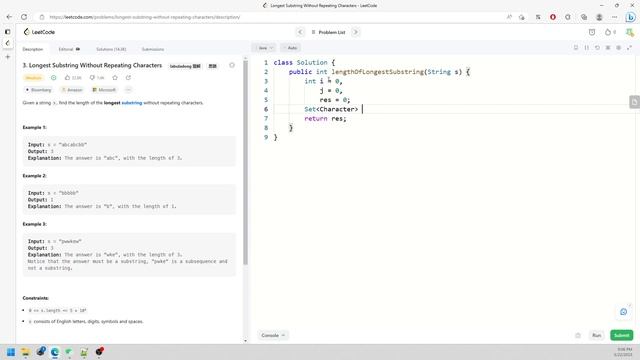Open the Bing sidebar button
This screenshot has width=640, height=360.
click(630, 17)
